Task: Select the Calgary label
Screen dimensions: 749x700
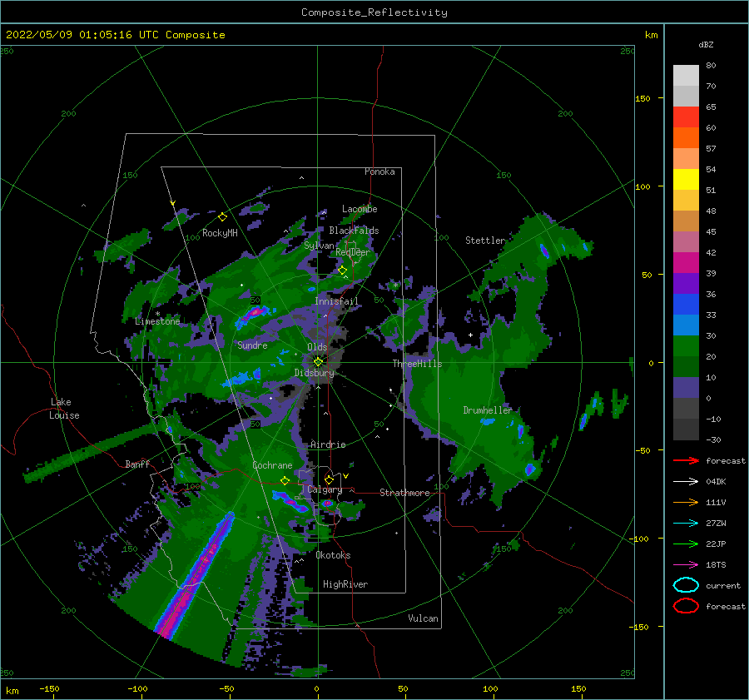Action: pyautogui.click(x=325, y=489)
